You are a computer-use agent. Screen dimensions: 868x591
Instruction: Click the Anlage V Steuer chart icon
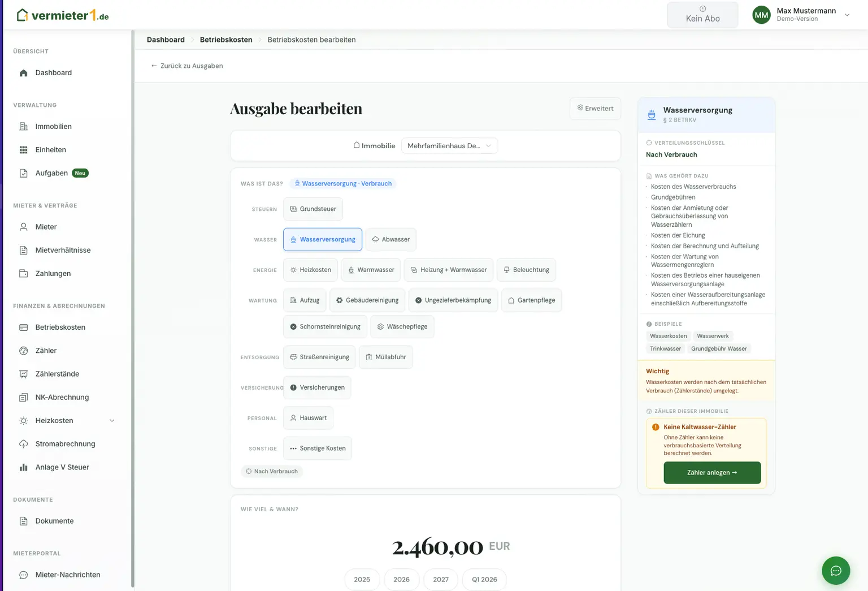[23, 467]
